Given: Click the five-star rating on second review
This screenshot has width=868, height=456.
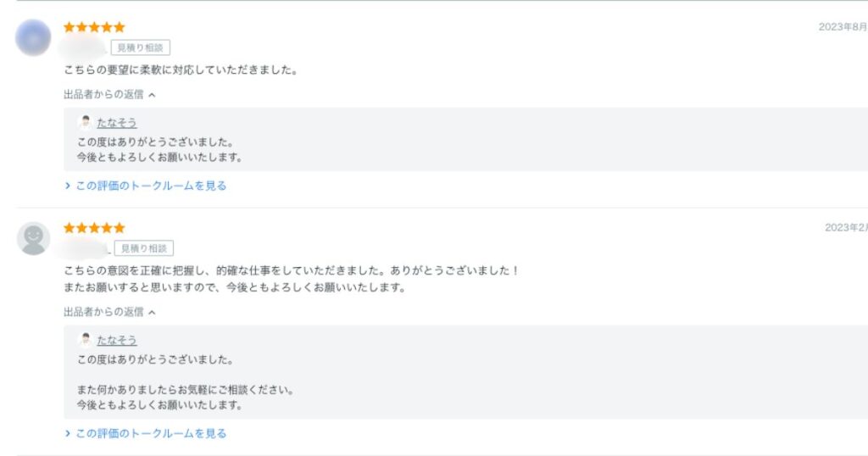Looking at the screenshot, I should [x=94, y=228].
